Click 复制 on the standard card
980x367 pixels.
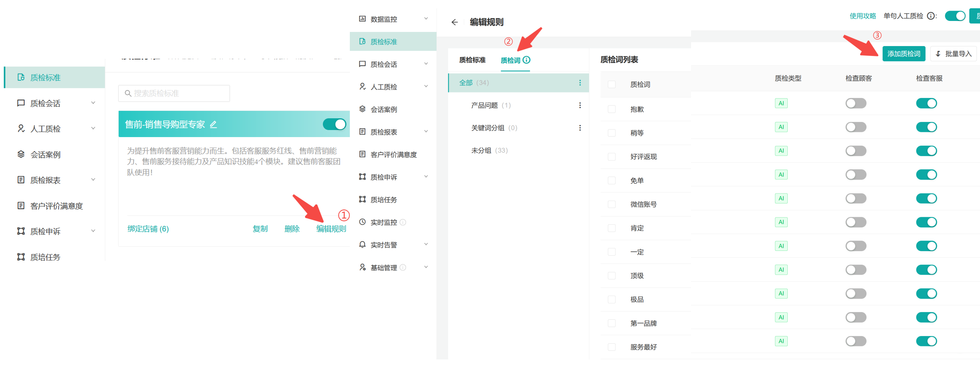(260, 229)
